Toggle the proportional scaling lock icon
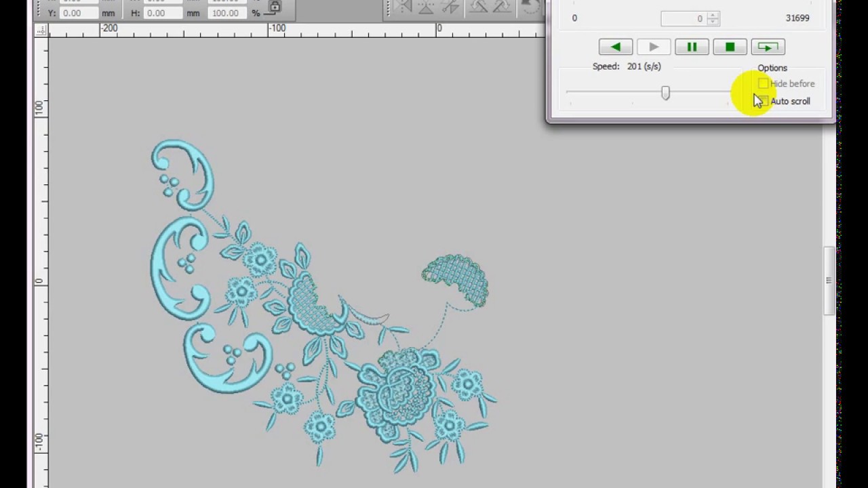Image resolution: width=868 pixels, height=488 pixels. tap(274, 7)
